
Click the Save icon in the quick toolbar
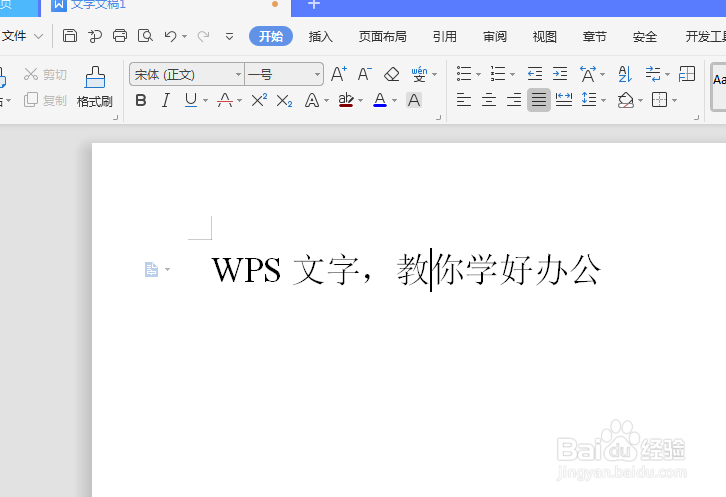point(69,36)
